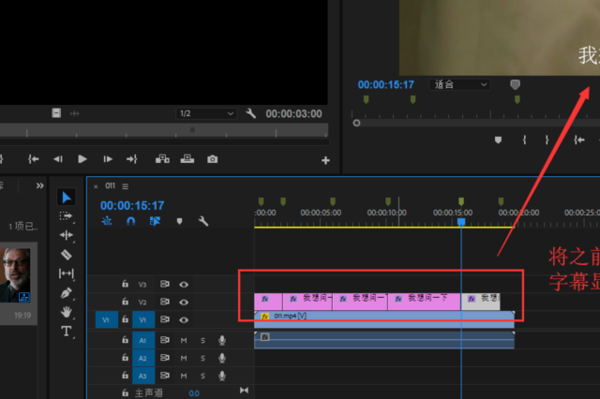Go to In point in source monitor
Viewport: 600px width, 399px height.
[x=33, y=159]
